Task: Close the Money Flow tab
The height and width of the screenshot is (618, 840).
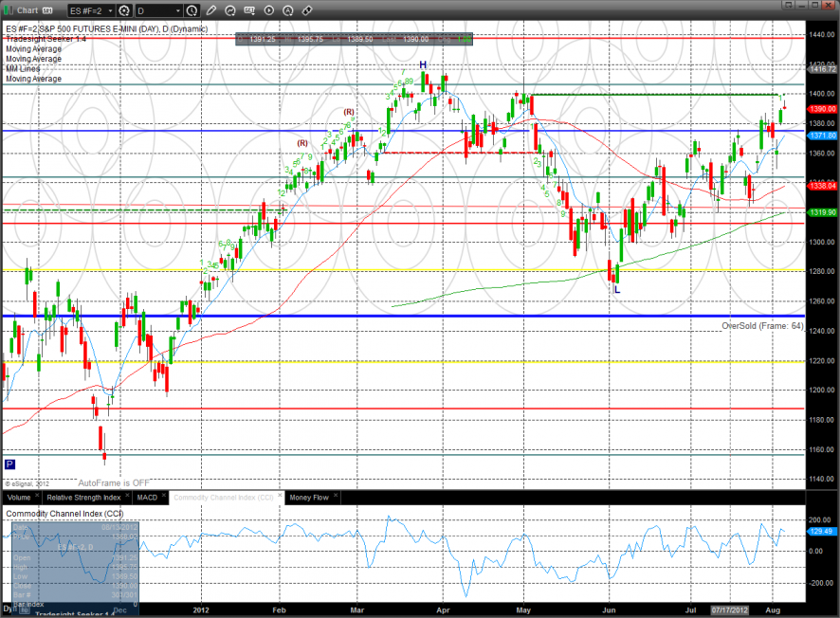Action: click(336, 496)
